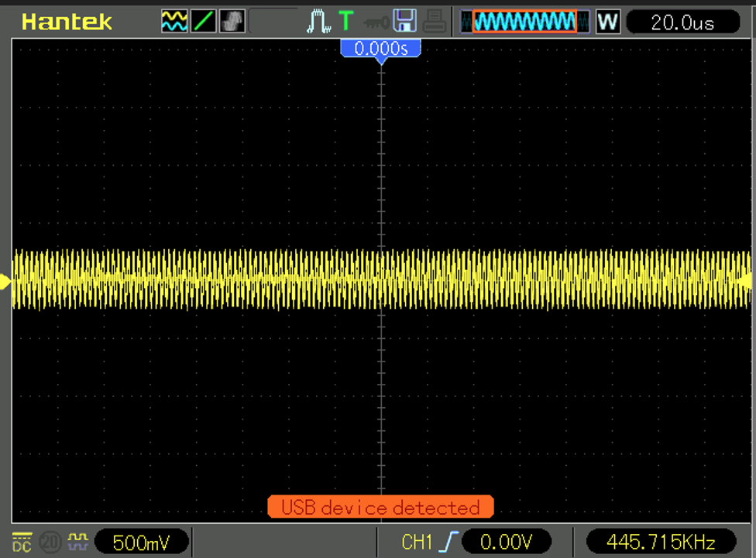Click the floppy disk save icon

click(x=404, y=21)
